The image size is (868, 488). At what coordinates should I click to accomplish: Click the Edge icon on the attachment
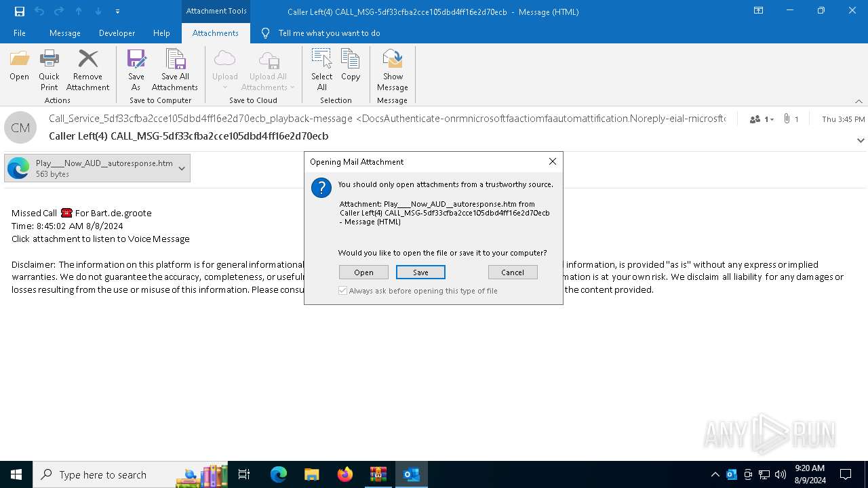18,168
